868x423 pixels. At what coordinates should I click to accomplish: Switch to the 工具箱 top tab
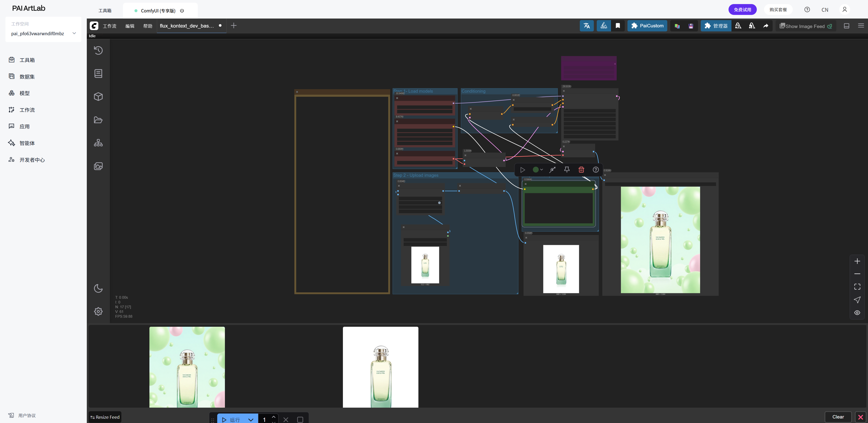[105, 11]
